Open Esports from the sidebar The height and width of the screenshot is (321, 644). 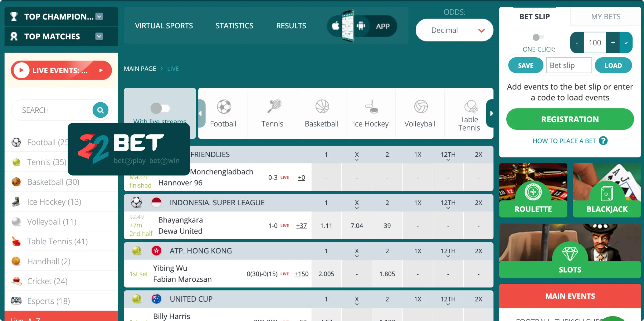tap(48, 301)
